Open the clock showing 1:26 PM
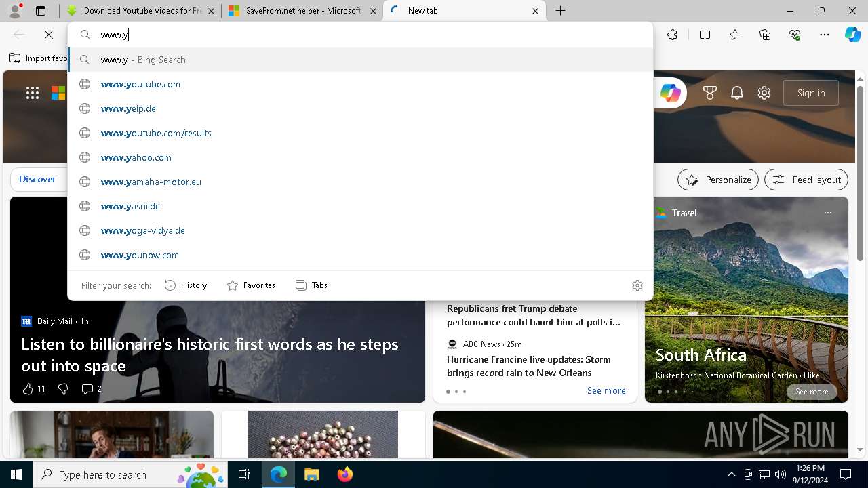Viewport: 868px width, 488px height. (x=810, y=474)
